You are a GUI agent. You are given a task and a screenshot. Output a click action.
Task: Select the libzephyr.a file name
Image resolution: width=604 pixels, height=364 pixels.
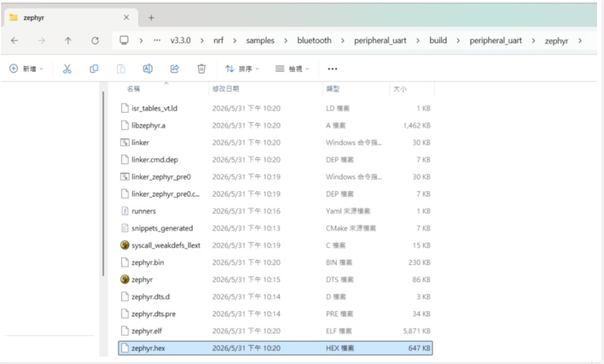pos(149,125)
